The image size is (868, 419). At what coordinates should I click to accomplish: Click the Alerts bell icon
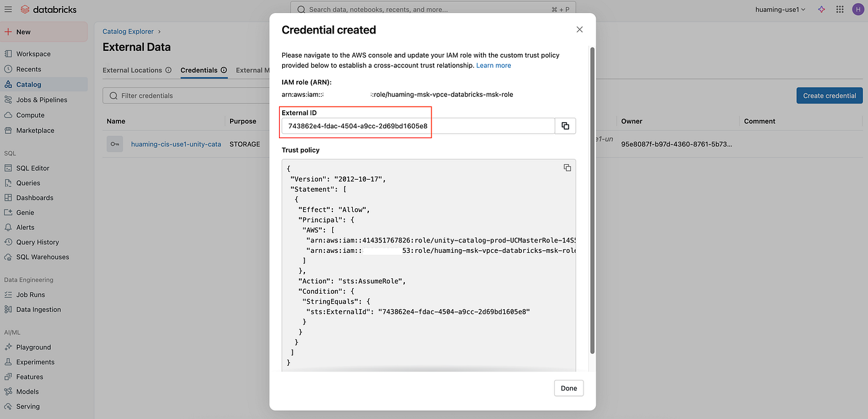click(9, 227)
